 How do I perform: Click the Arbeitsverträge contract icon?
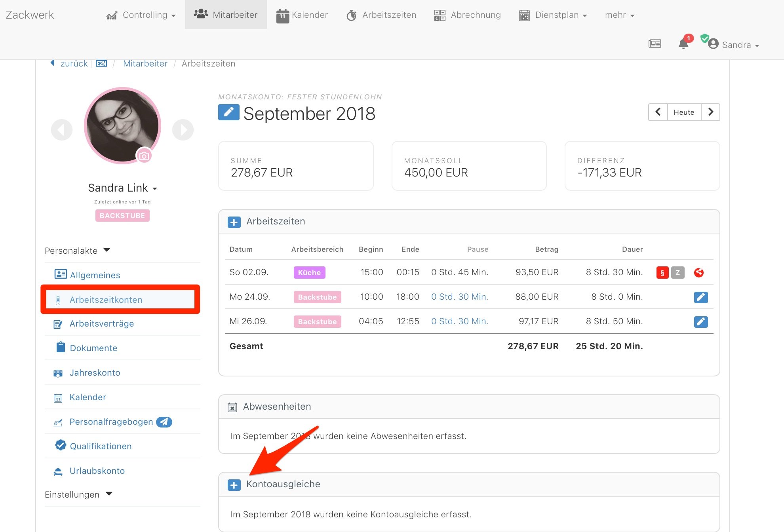(58, 324)
